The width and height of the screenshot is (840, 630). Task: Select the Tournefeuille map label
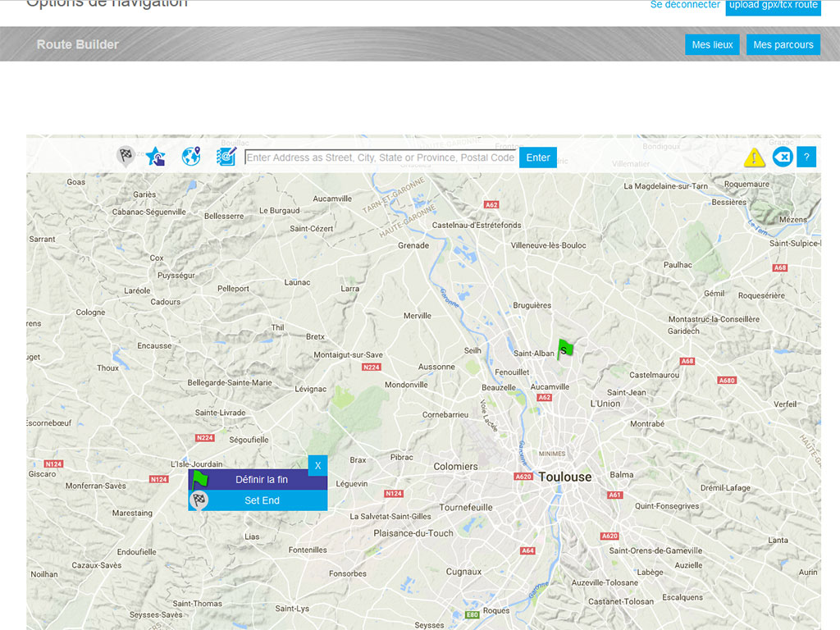[x=466, y=507]
